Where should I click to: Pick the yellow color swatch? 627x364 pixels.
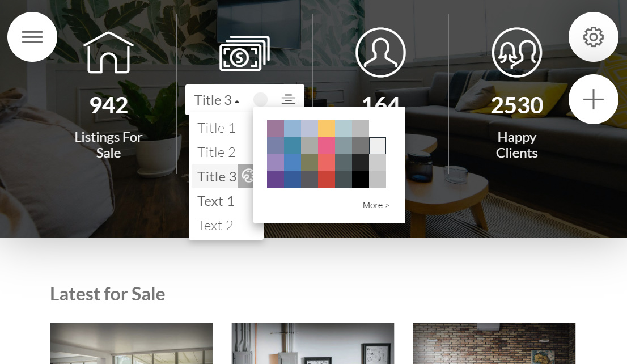(327, 129)
